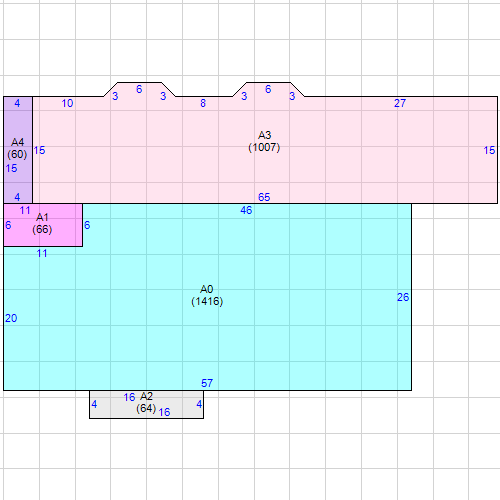
Task: Click the 6 dimension in the cyan area beside A1
Action: click(87, 225)
